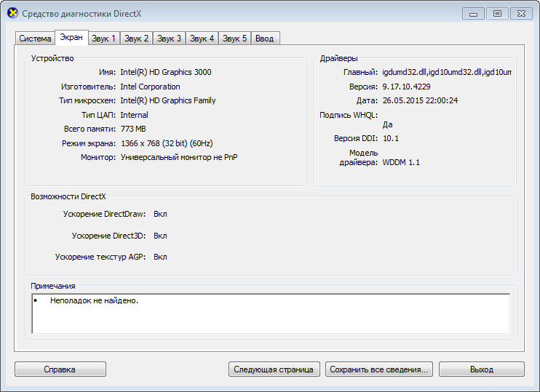Open the Ввод tab

click(x=265, y=39)
